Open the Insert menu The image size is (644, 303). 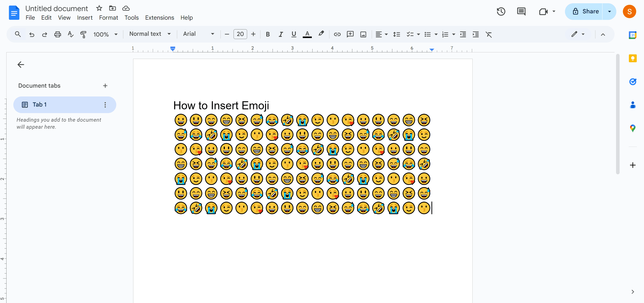click(x=84, y=18)
